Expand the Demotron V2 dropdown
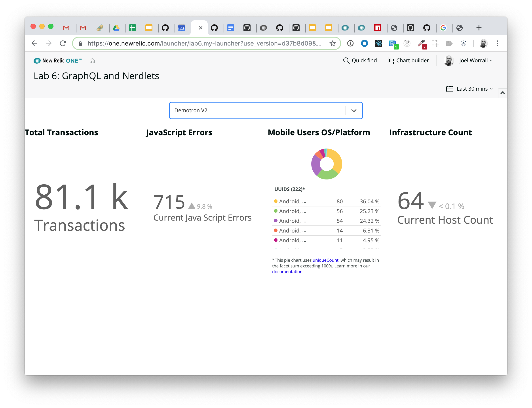The image size is (532, 408). click(354, 111)
